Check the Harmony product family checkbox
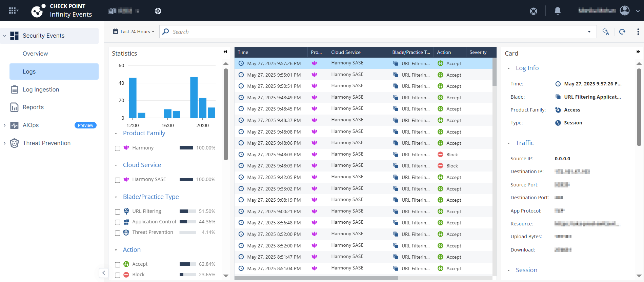 118,148
